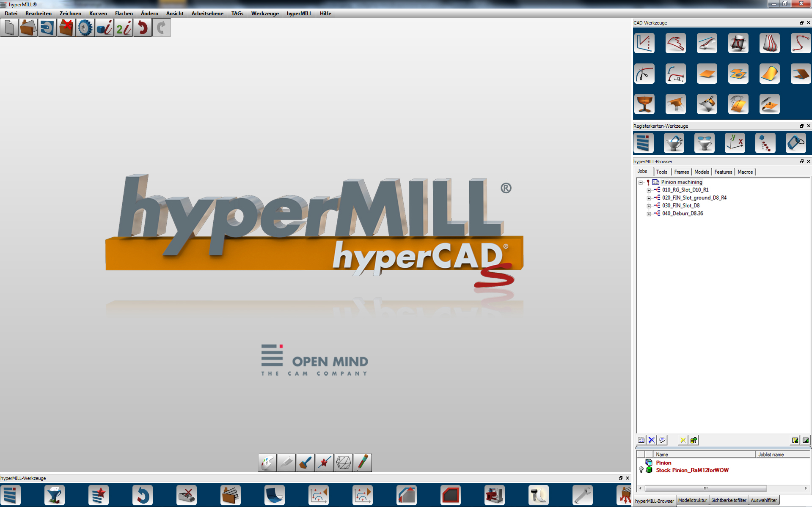Switch to the Tools tab in hyperMILL-Browser
The width and height of the screenshot is (812, 507).
point(661,172)
